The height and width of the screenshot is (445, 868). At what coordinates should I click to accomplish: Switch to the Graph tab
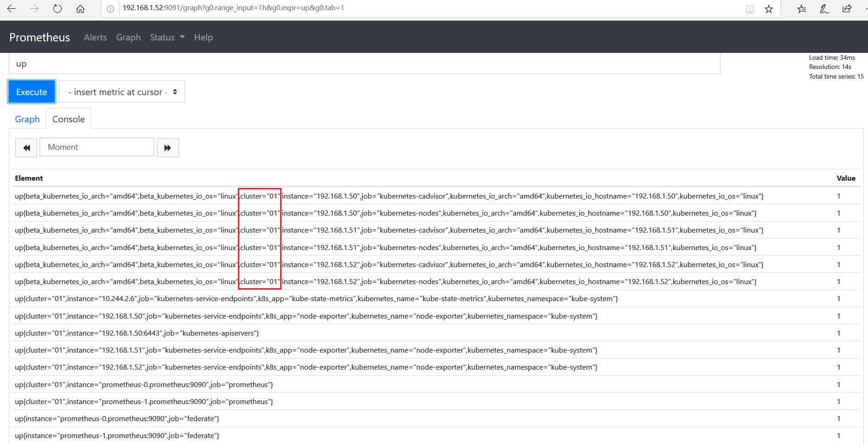pyautogui.click(x=27, y=119)
